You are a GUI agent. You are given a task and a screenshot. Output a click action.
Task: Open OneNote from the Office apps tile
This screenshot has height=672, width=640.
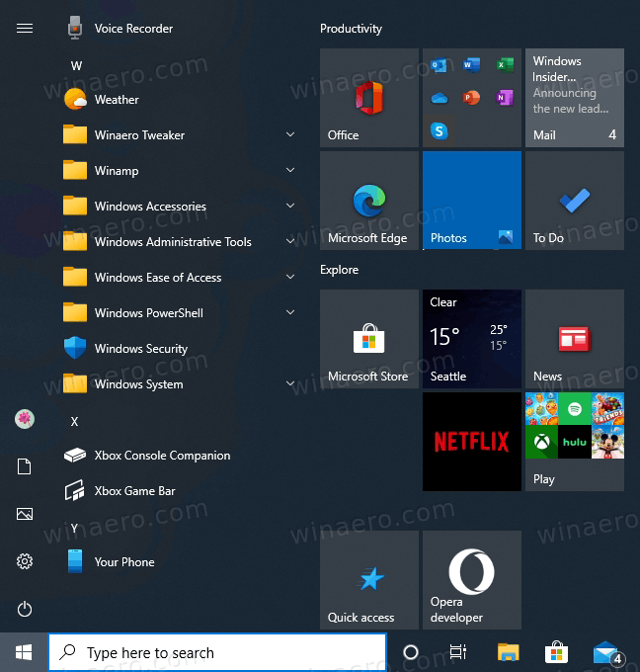coord(505,98)
